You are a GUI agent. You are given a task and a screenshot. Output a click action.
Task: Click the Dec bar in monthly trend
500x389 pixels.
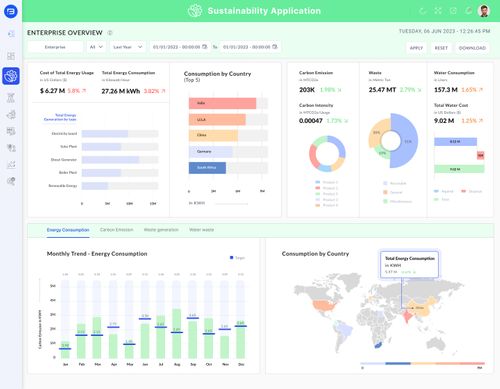click(x=241, y=340)
